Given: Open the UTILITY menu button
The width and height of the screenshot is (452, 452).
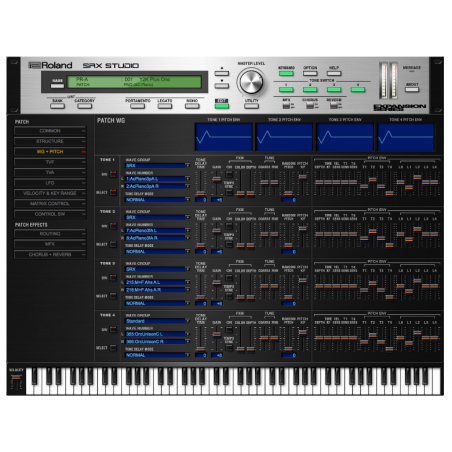Looking at the screenshot, I should [x=251, y=106].
